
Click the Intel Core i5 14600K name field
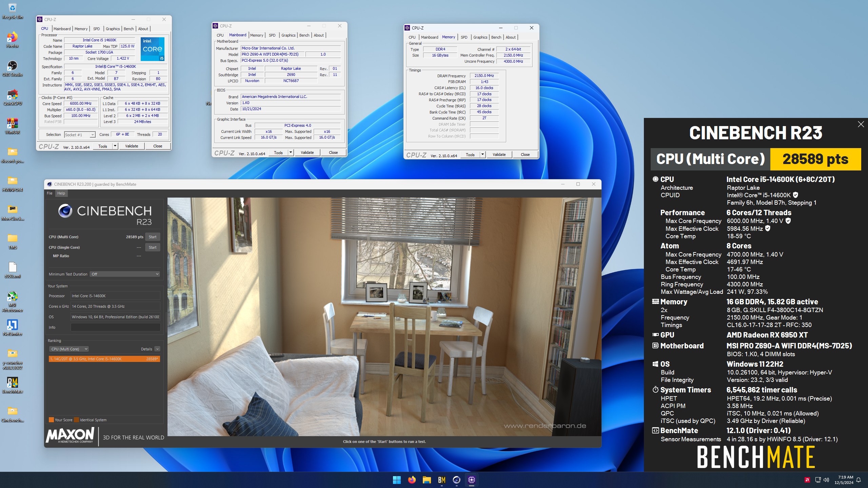point(99,40)
